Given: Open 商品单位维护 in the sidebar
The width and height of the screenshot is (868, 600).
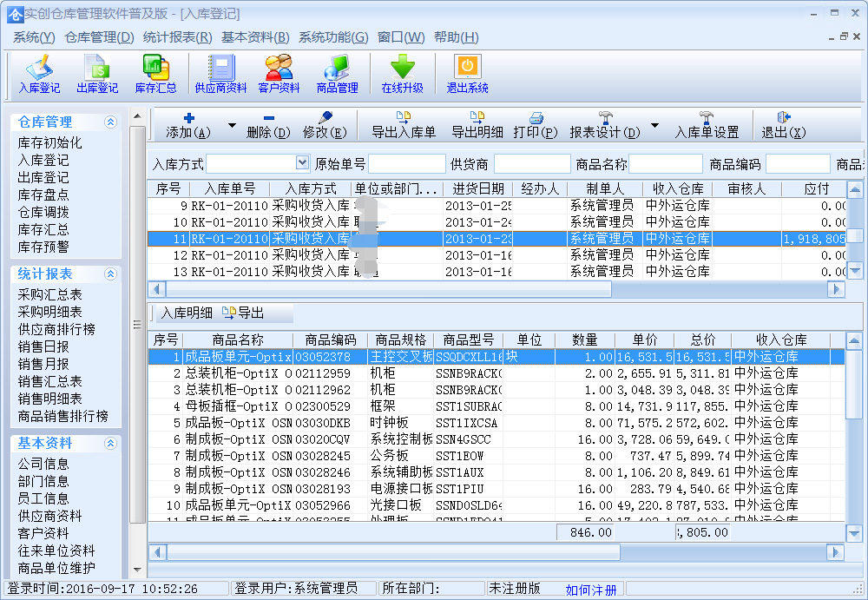Looking at the screenshot, I should [x=56, y=568].
